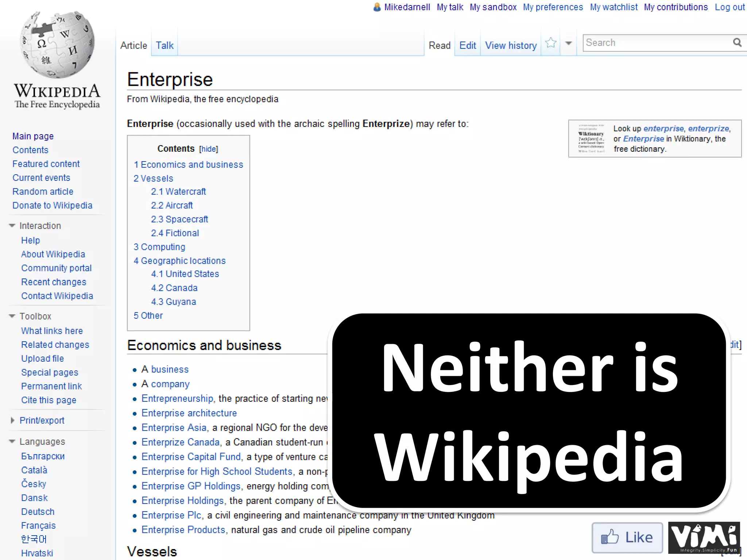Viewport: 747px width, 560px height.
Task: Jump to 5 Other section
Action: (x=148, y=315)
